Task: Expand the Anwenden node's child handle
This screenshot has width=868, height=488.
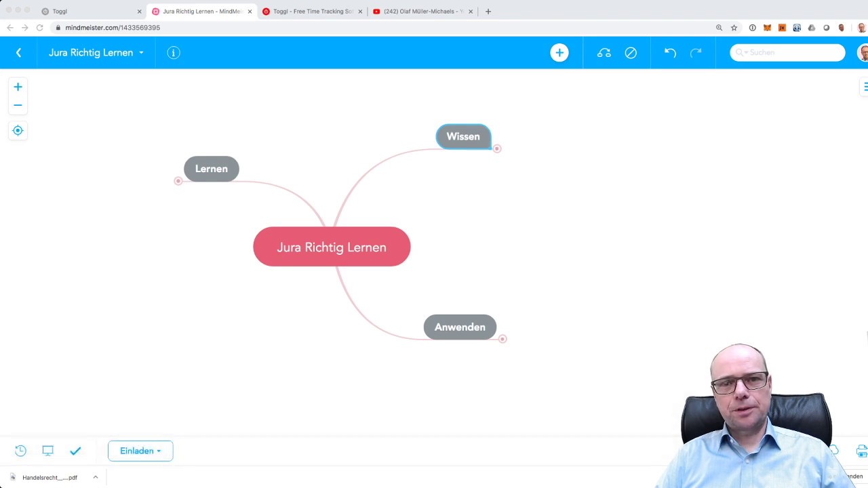Action: click(x=502, y=339)
